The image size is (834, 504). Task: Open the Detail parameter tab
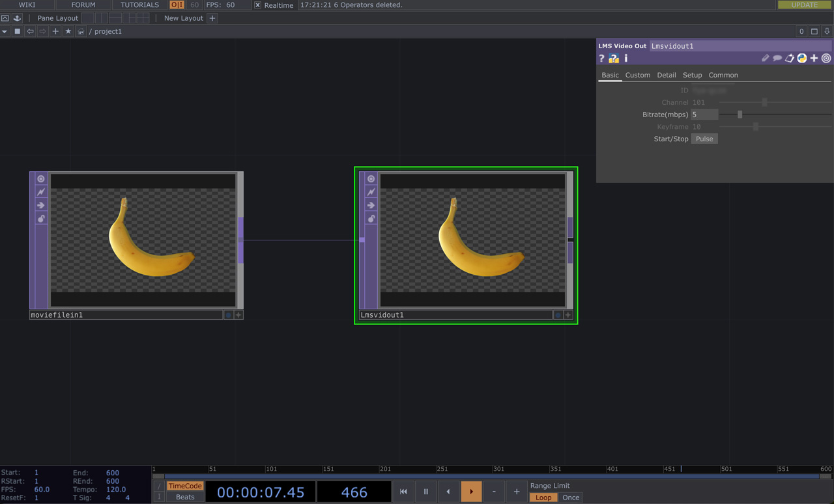667,75
